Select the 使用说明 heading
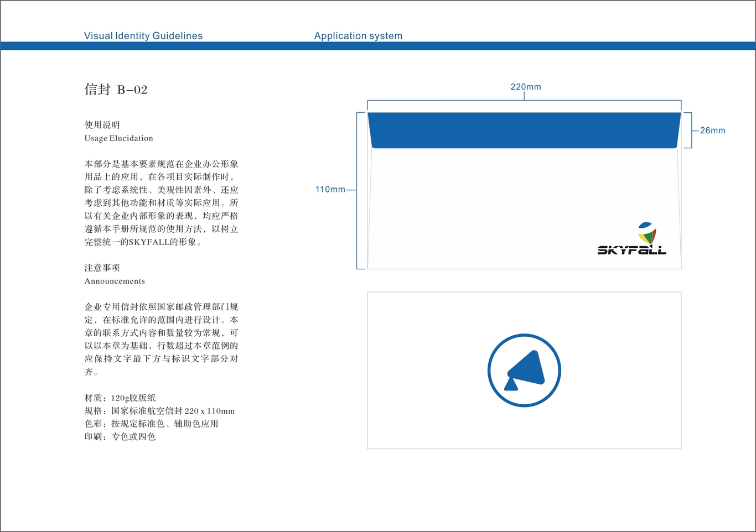Image resolution: width=756 pixels, height=532 pixels. pyautogui.click(x=102, y=125)
